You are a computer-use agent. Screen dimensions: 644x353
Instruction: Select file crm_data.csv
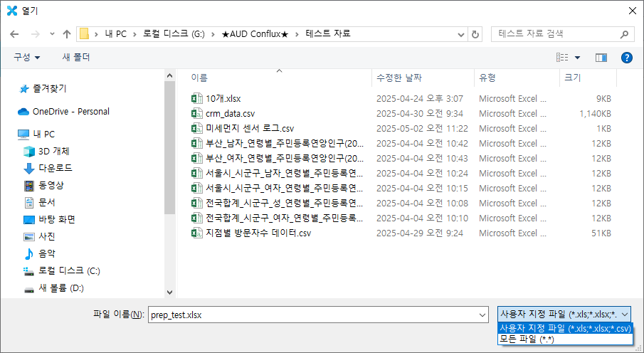pyautogui.click(x=230, y=113)
